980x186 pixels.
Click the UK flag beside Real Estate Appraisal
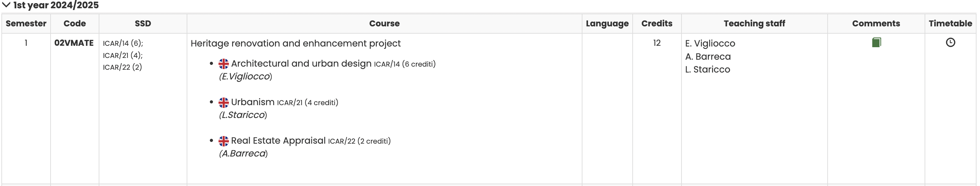pyautogui.click(x=224, y=141)
